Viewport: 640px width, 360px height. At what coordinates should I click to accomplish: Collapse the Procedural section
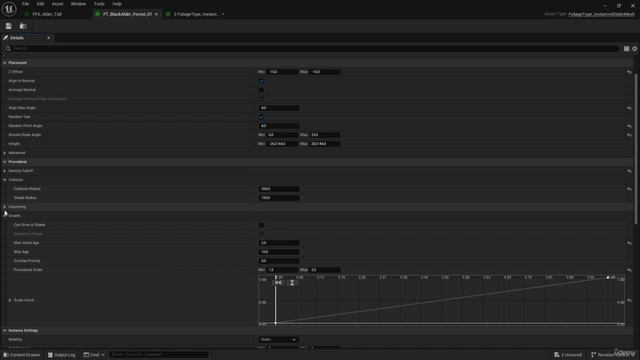pos(4,162)
